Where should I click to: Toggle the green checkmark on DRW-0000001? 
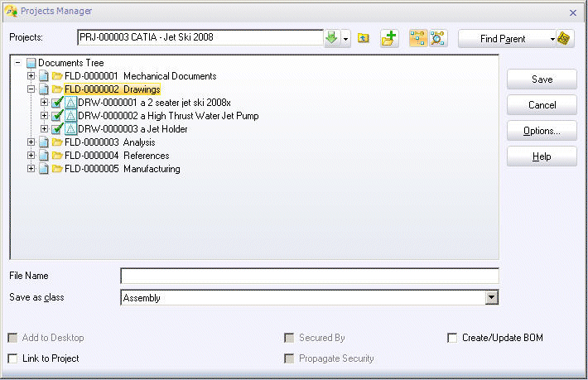(57, 102)
